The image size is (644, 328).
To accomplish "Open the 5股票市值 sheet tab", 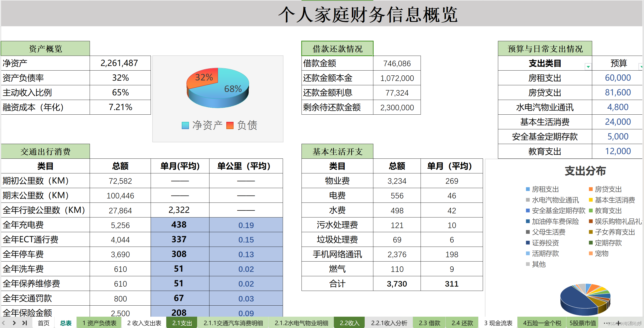I will click(583, 323).
